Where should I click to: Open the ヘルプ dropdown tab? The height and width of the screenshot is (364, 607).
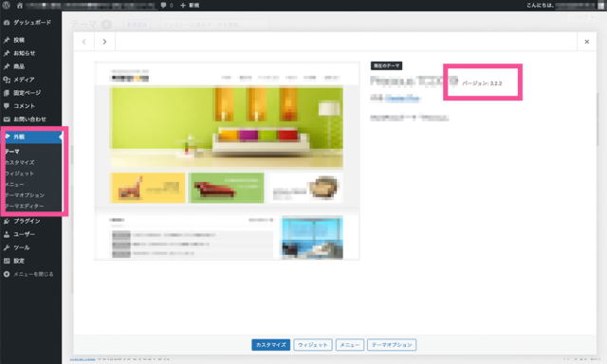point(583,17)
